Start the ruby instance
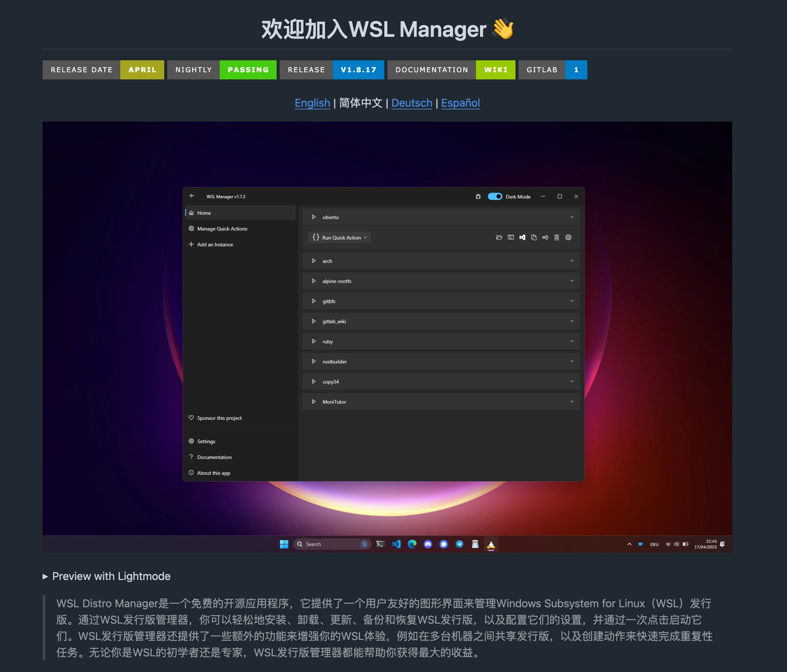 (x=314, y=341)
